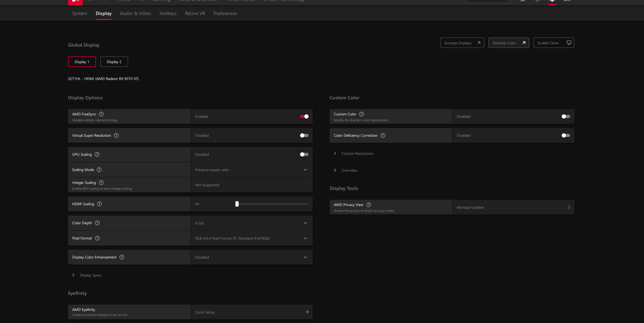Disable the AMD FreeSync toggle
644x323 pixels.
click(304, 116)
